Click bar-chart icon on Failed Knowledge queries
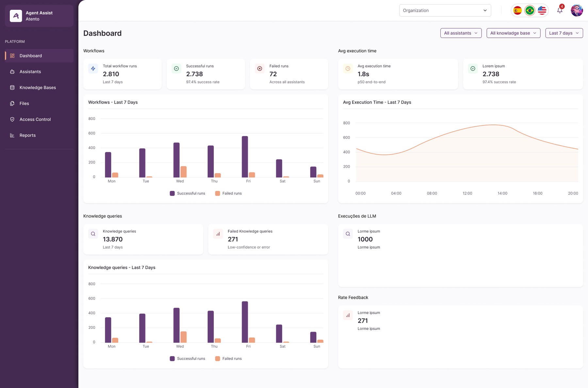The height and width of the screenshot is (388, 588). (218, 234)
